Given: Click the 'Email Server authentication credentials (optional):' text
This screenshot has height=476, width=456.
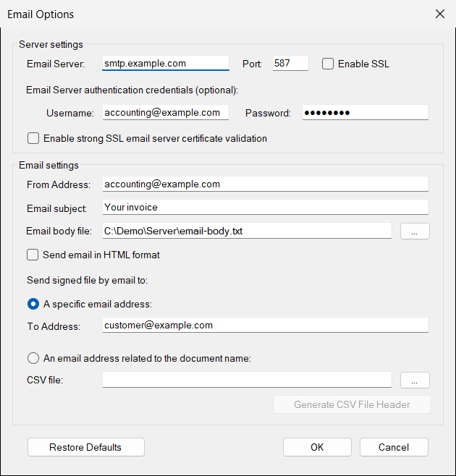Looking at the screenshot, I should pos(132,90).
